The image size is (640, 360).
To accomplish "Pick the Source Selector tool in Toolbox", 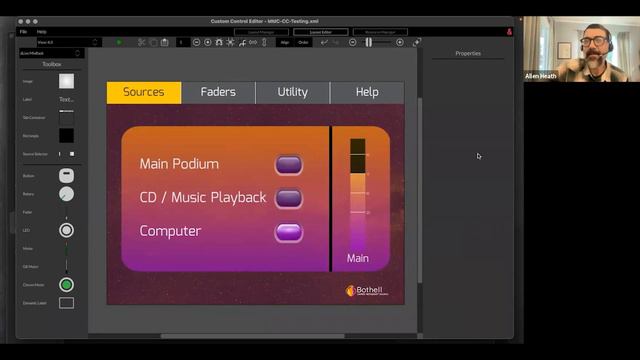I will (67, 154).
